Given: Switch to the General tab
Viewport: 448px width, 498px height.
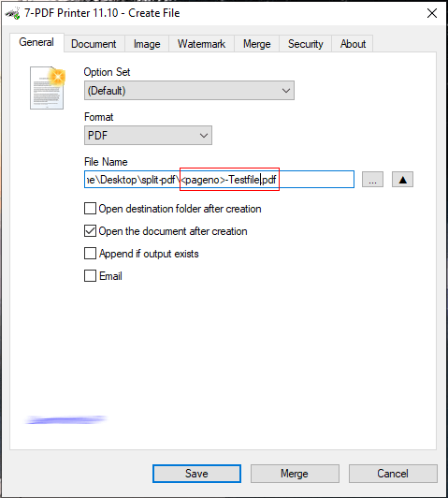Looking at the screenshot, I should pos(36,42).
